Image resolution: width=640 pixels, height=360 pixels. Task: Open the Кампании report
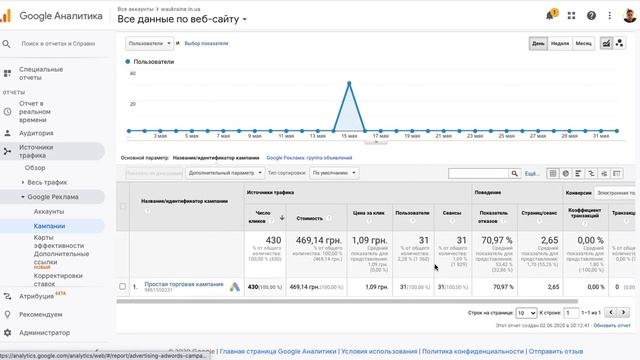(x=49, y=226)
